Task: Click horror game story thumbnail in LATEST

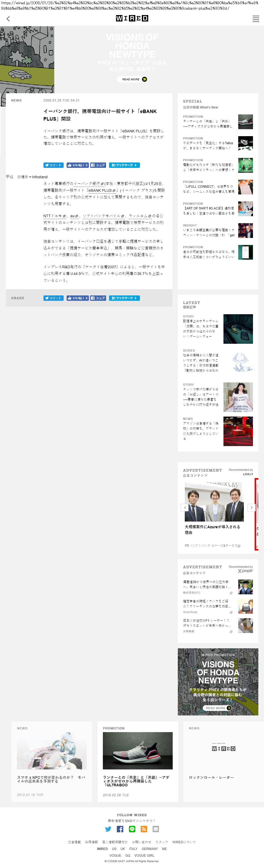Action: point(238,329)
